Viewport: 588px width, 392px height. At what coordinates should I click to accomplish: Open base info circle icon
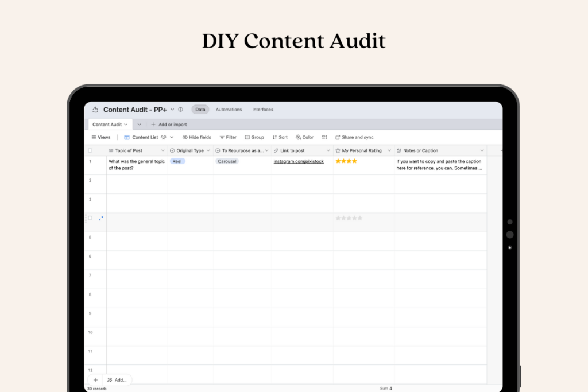(180, 110)
